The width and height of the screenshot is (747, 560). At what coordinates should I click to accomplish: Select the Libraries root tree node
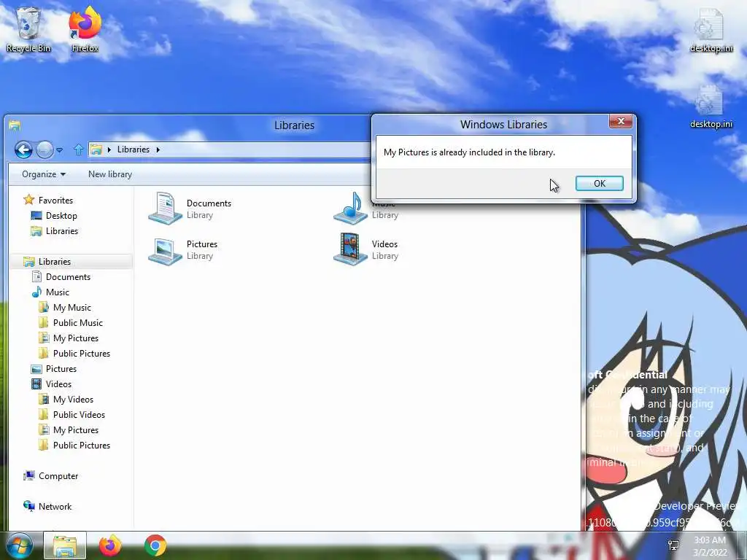54,262
